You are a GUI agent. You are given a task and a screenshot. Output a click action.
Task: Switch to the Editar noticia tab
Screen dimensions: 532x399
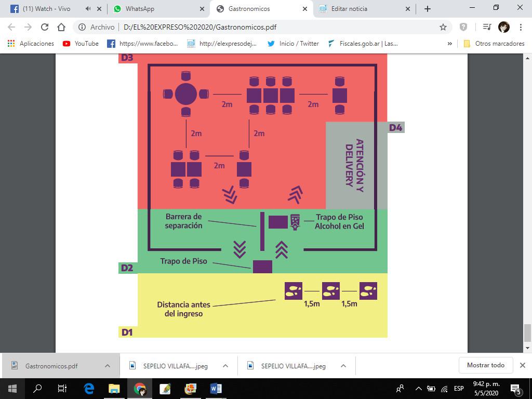click(358, 9)
